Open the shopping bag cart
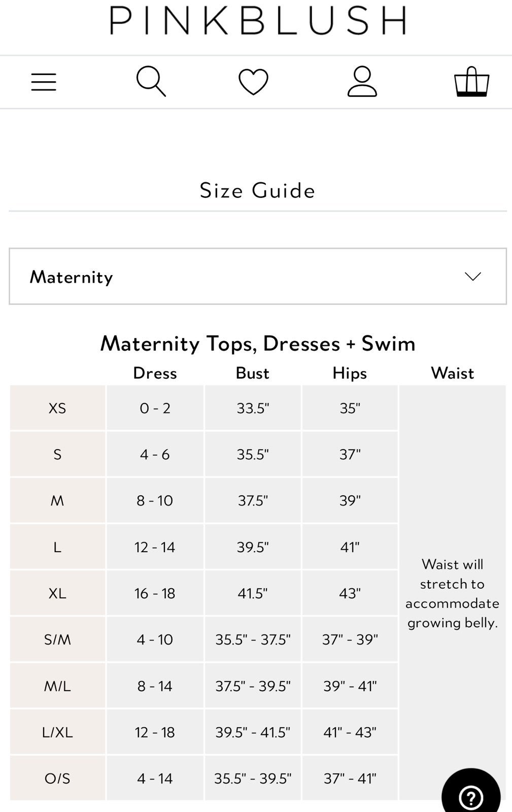512x812 pixels. pos(471,81)
